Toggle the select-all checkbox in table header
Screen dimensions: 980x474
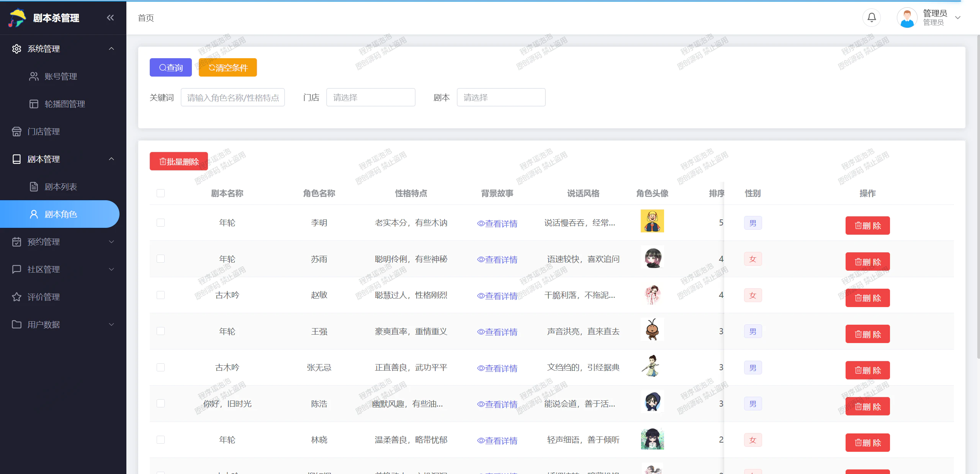pos(160,193)
